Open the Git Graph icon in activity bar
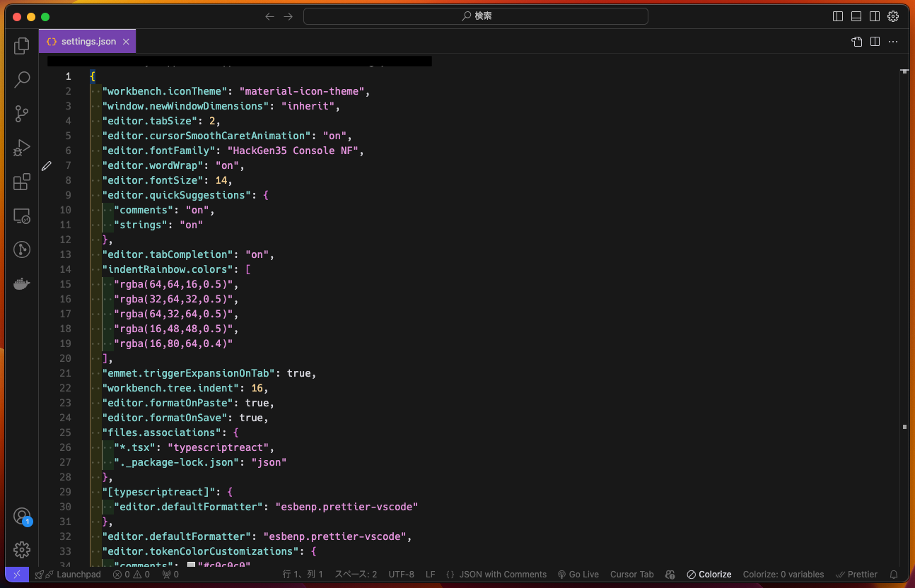The image size is (915, 588). pyautogui.click(x=22, y=249)
